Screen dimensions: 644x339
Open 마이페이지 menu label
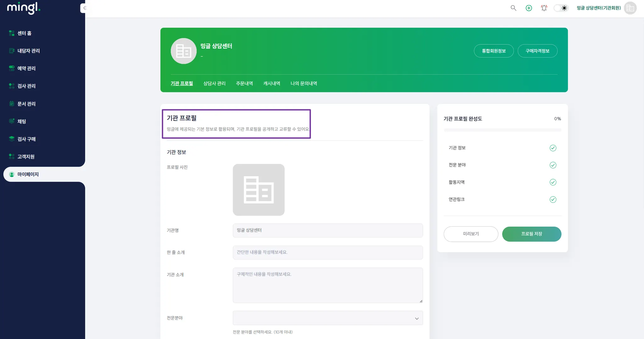(28, 174)
